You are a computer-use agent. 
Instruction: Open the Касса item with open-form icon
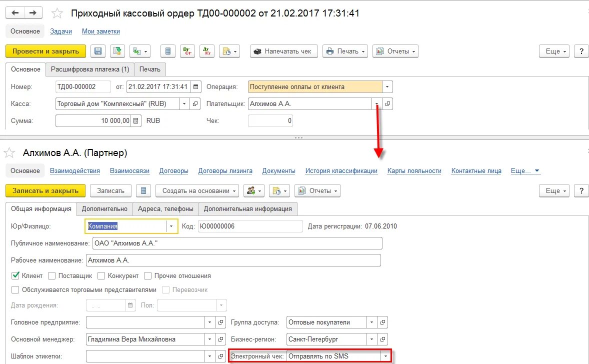click(195, 103)
